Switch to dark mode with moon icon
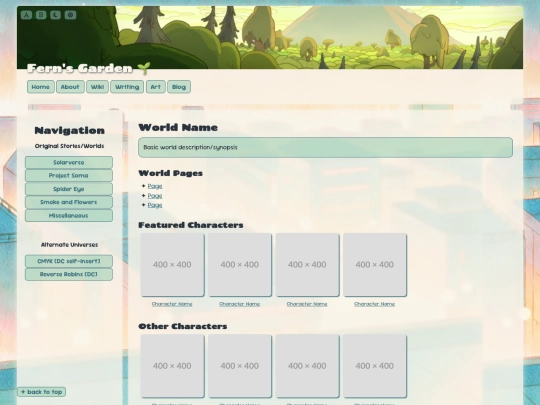This screenshot has width=540, height=405. (55, 15)
